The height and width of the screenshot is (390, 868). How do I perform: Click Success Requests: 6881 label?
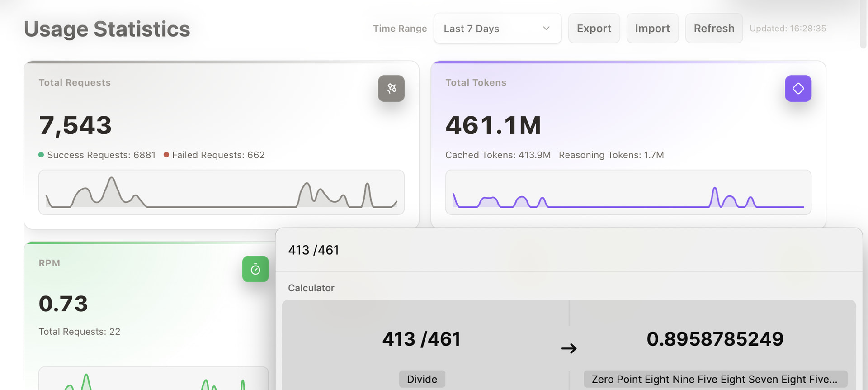point(101,155)
